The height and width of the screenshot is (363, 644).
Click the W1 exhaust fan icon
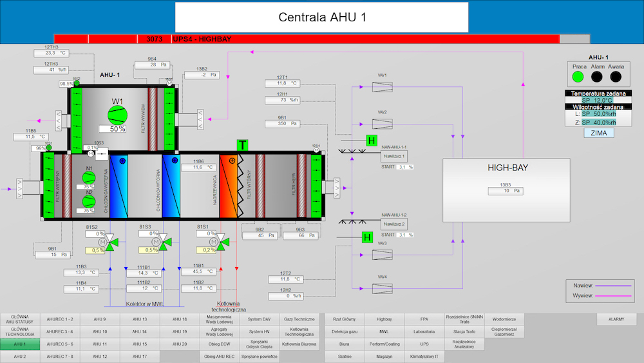coord(117,114)
